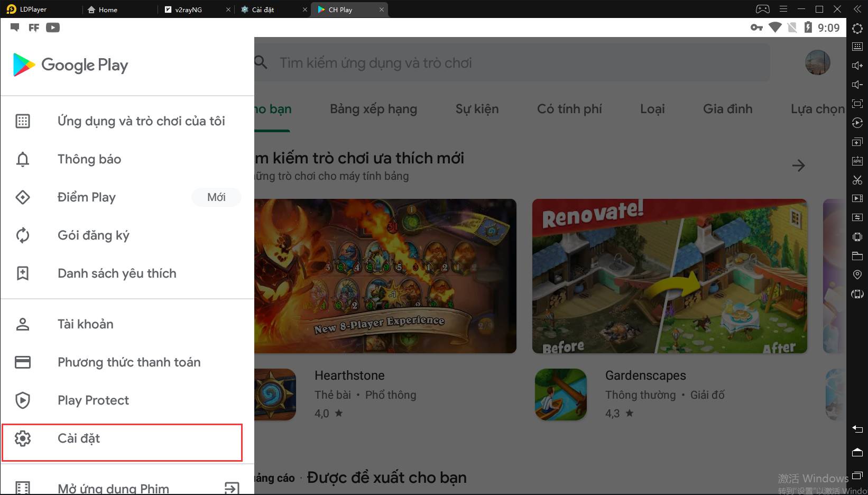Switch to Bảng xếp hạng tab
The image size is (868, 495).
[373, 109]
